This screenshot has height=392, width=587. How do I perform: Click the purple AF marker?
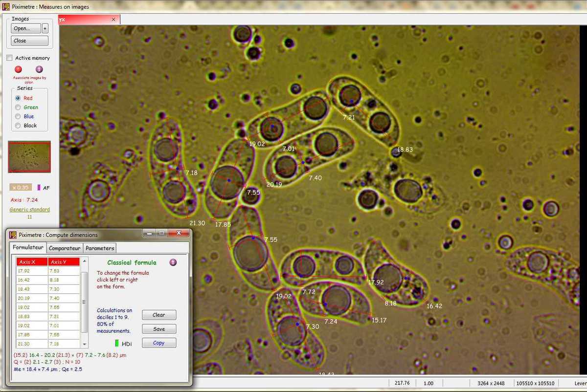click(39, 188)
